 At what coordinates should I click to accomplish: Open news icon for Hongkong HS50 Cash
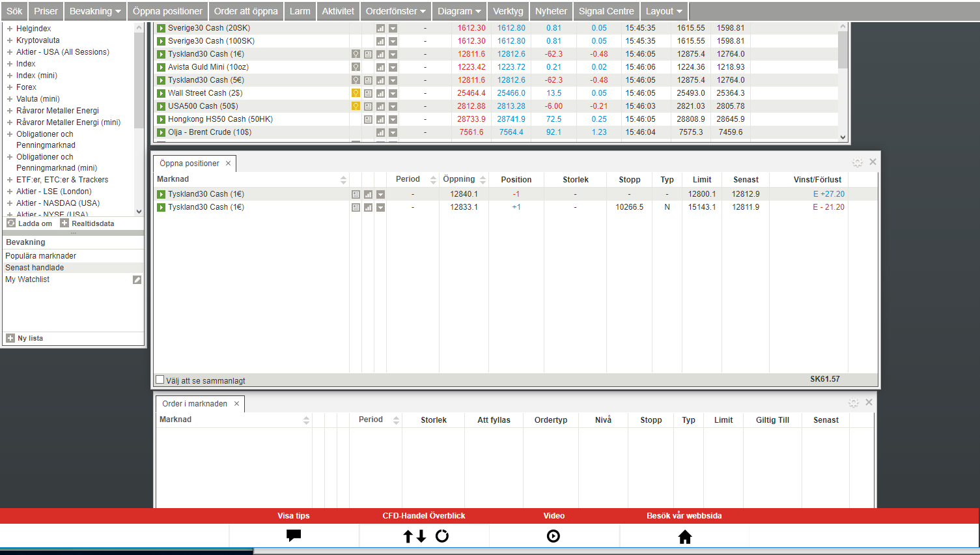click(x=368, y=119)
